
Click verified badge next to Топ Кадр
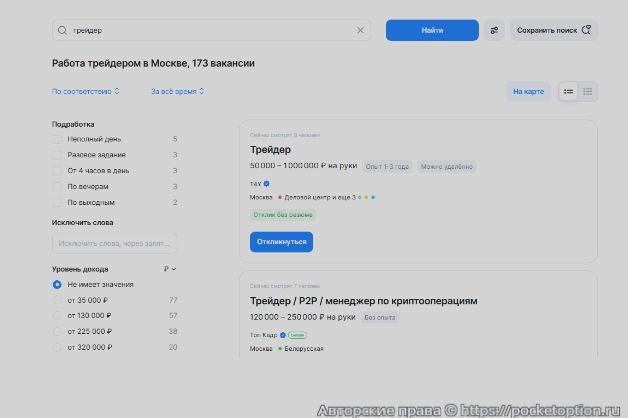pos(283,335)
